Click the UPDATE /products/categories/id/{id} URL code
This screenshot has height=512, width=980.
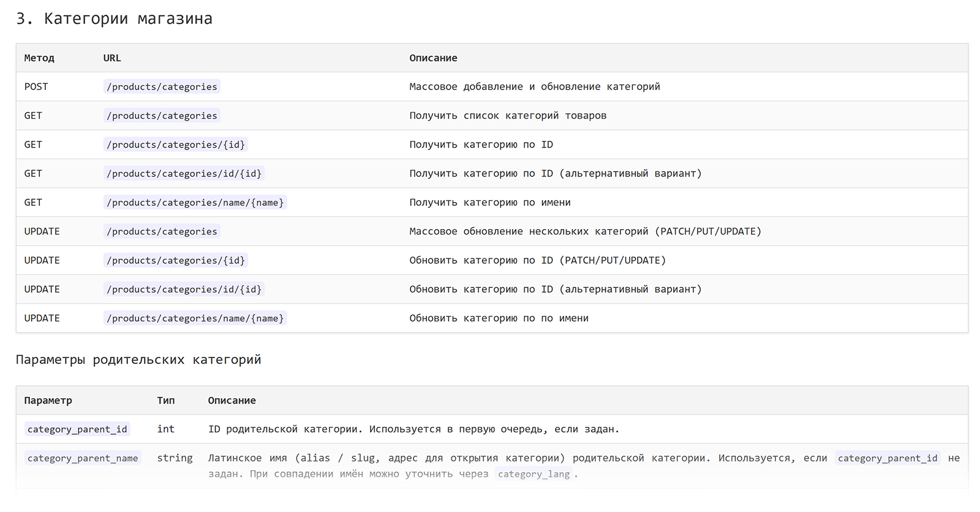pyautogui.click(x=184, y=290)
